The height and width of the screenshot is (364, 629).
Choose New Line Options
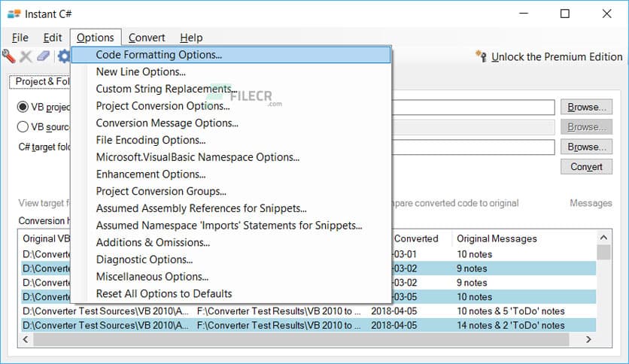pos(231,71)
